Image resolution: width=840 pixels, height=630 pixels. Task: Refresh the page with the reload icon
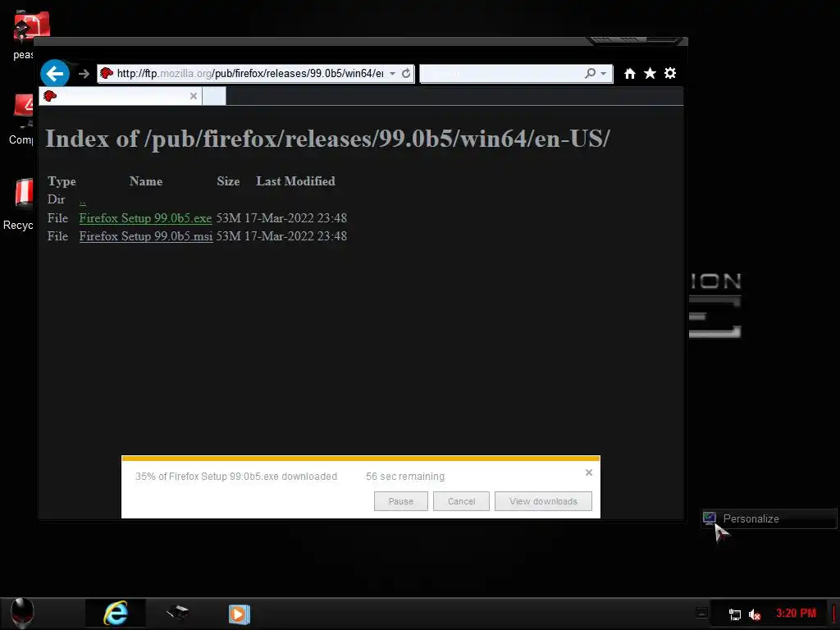click(406, 73)
